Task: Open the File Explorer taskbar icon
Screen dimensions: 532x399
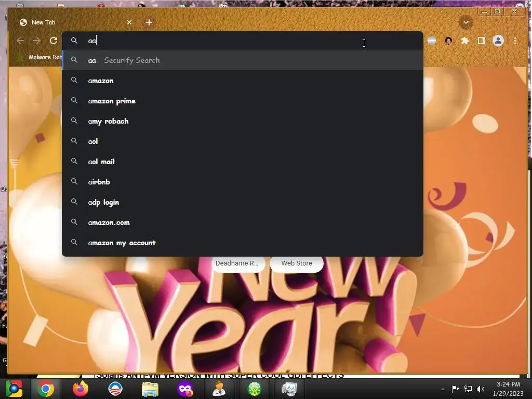Action: [x=150, y=389]
